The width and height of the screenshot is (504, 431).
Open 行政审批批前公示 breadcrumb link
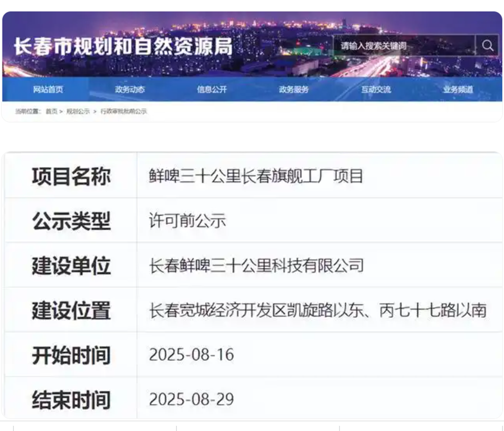coord(124,111)
